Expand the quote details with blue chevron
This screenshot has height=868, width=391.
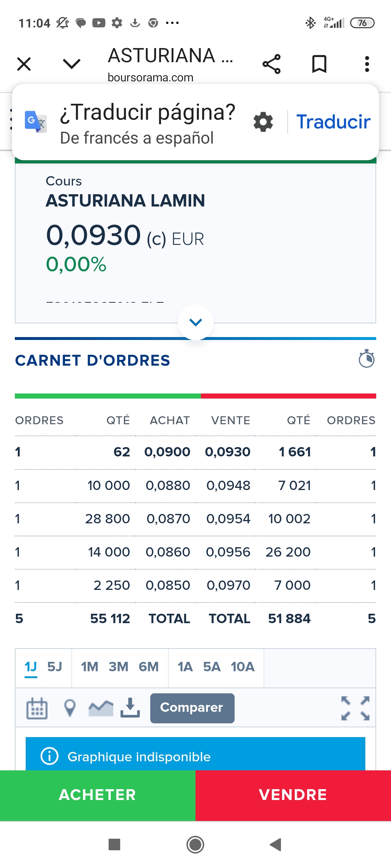click(195, 322)
